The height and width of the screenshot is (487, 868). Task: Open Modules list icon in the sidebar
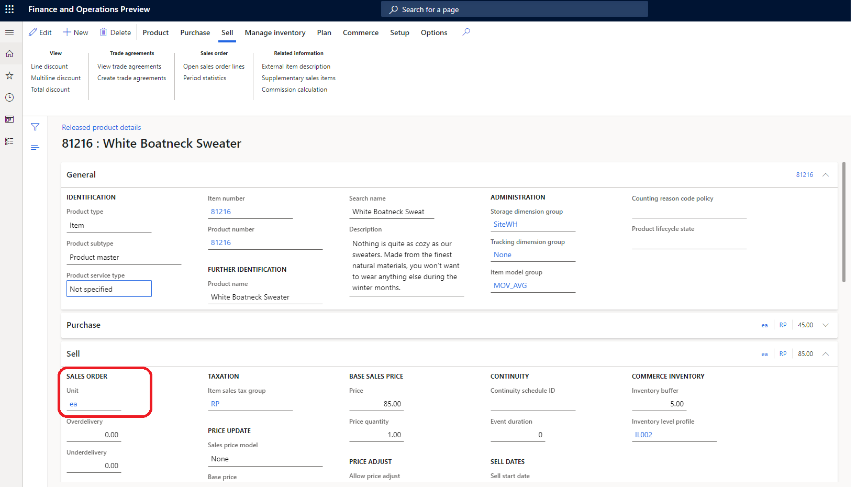[9, 141]
